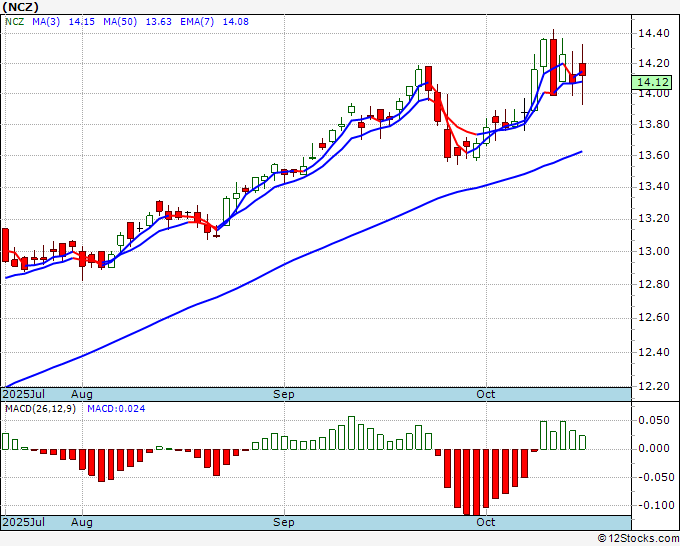The height and width of the screenshot is (546, 680).
Task: Click the end of the MA(50) line
Action: [x=582, y=152]
